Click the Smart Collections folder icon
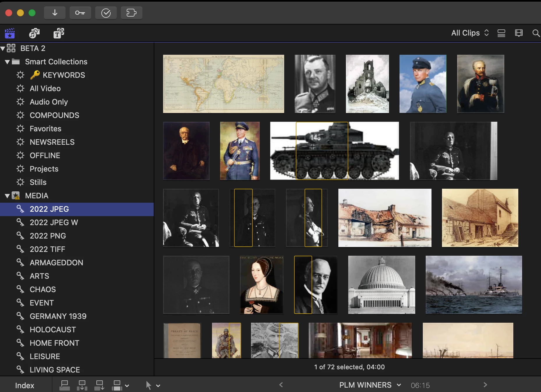This screenshot has height=392, width=541. [16, 61]
